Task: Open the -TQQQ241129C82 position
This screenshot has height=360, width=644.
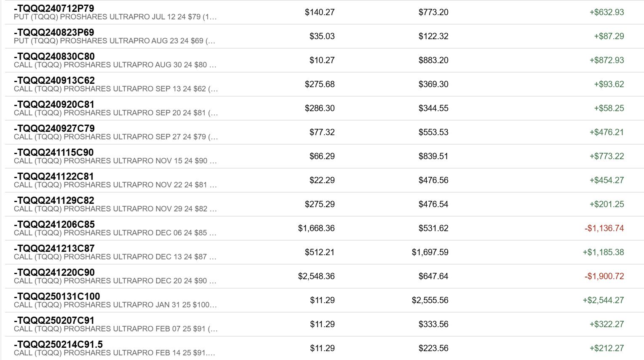Action: pos(54,200)
